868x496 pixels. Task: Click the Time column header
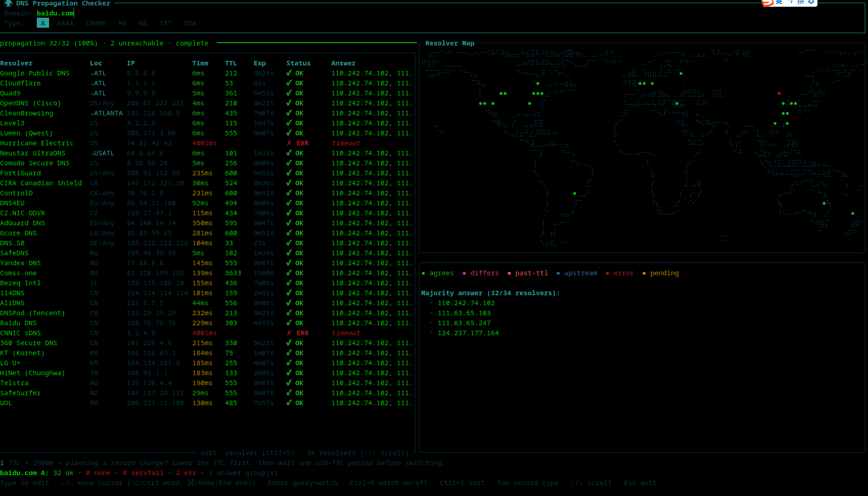point(200,63)
